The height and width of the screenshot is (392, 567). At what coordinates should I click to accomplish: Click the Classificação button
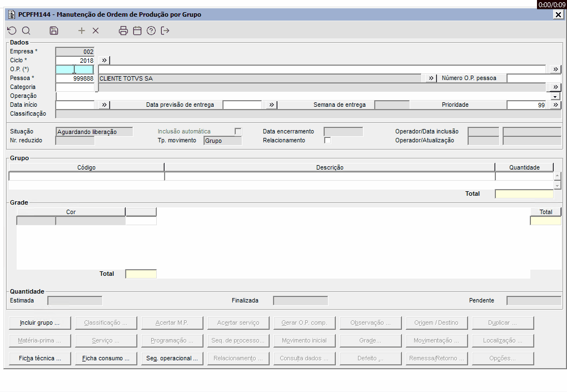tap(106, 323)
